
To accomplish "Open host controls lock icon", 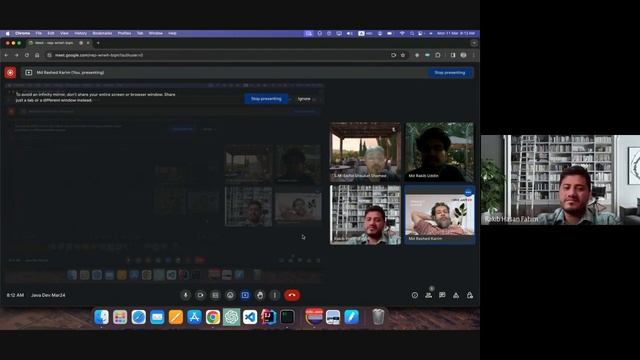I will (x=470, y=295).
